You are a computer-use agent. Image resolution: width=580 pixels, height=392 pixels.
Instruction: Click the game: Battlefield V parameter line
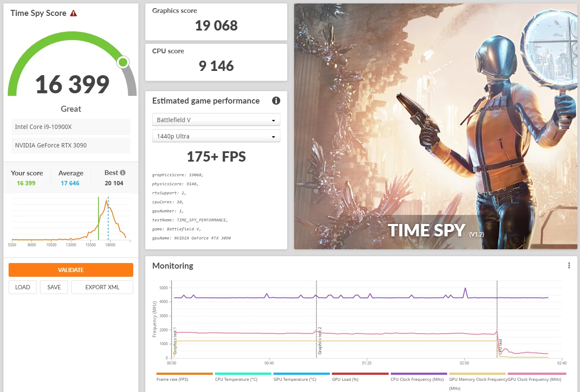176,229
